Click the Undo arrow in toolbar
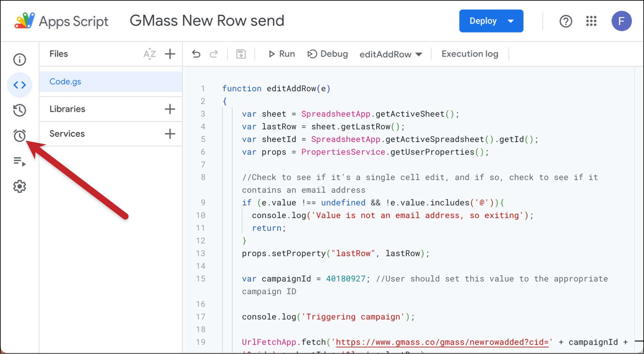Image resolution: width=644 pixels, height=354 pixels. (x=196, y=54)
